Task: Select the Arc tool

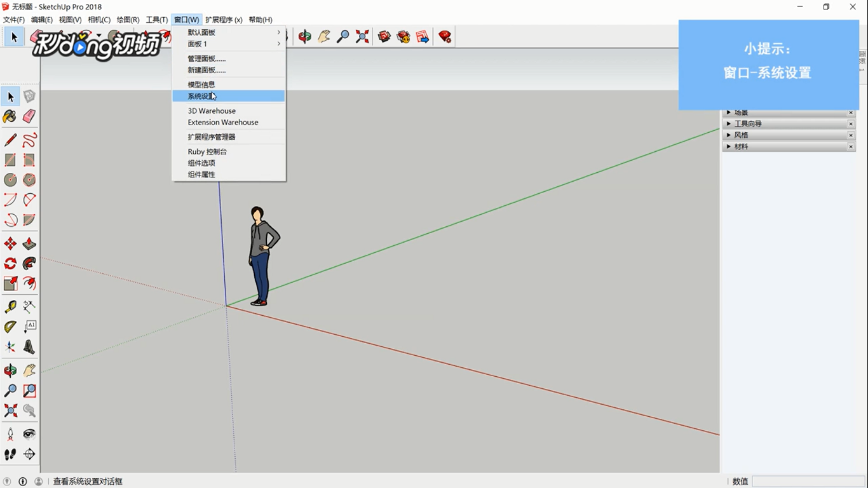Action: point(10,200)
